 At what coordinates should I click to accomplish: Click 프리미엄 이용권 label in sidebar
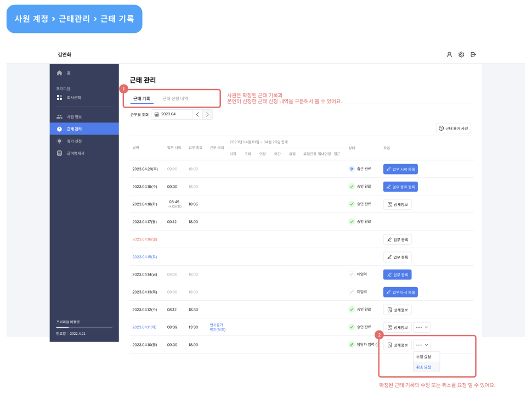pos(68,322)
